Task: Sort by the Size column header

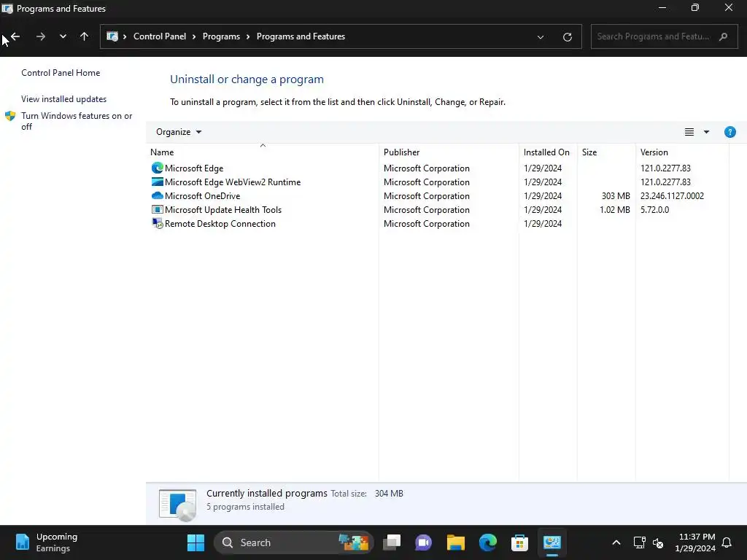Action: [606, 152]
